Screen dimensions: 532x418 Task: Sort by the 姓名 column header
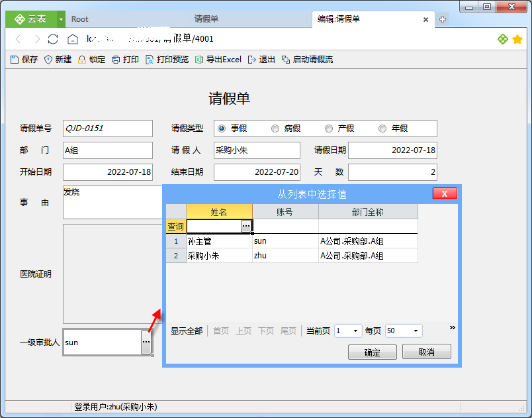click(x=219, y=212)
